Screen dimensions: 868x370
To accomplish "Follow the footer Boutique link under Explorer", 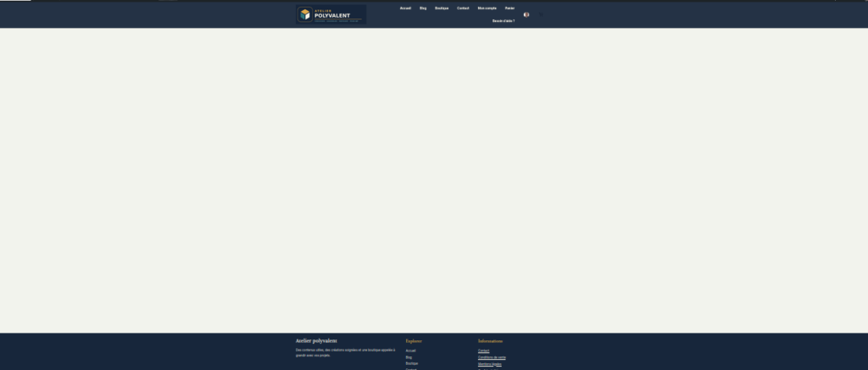I will (x=412, y=363).
